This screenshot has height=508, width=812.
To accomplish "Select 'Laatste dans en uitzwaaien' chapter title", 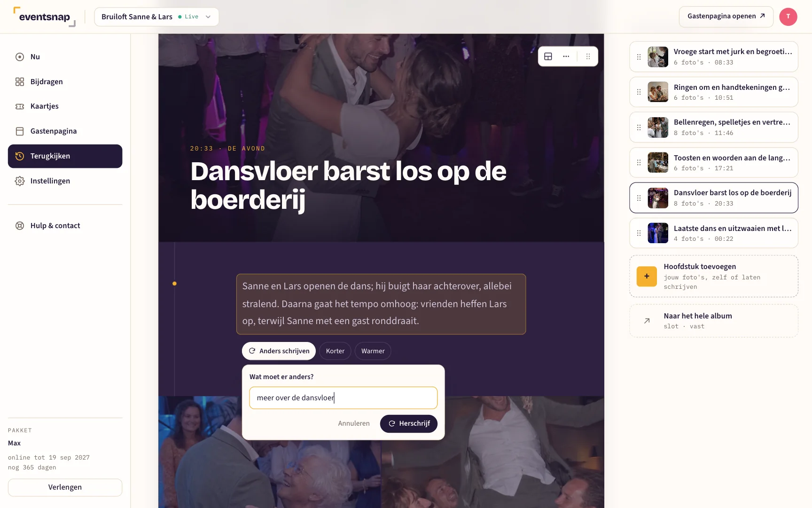I will pyautogui.click(x=733, y=229).
